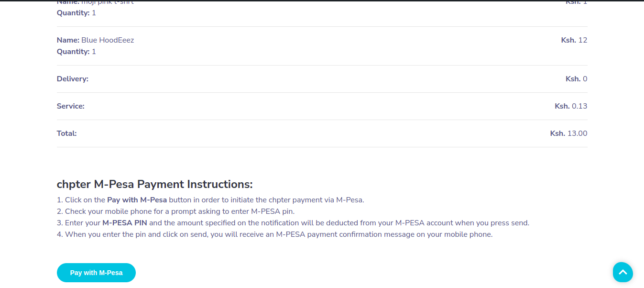This screenshot has height=288, width=644.
Task: Click the Service row label
Action: [x=71, y=106]
